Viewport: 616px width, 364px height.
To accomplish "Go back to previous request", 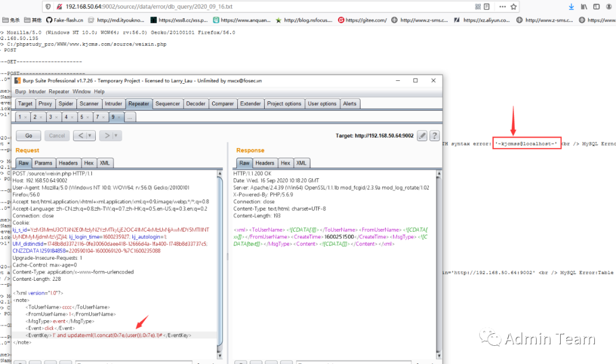I will (x=80, y=136).
